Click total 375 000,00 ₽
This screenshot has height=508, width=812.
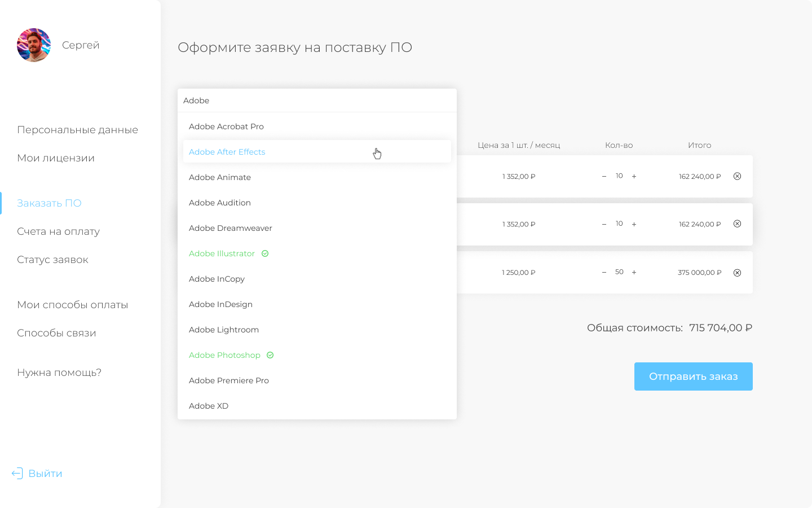(x=700, y=273)
